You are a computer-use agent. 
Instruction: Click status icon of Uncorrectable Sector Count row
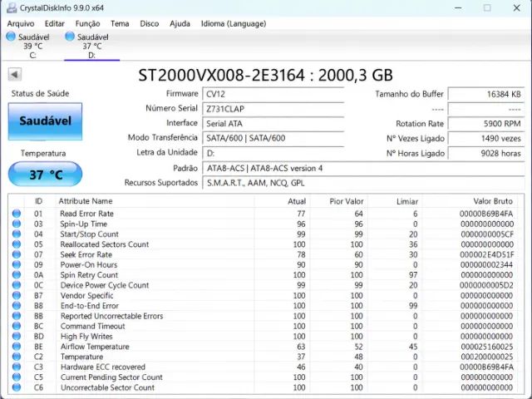17,387
